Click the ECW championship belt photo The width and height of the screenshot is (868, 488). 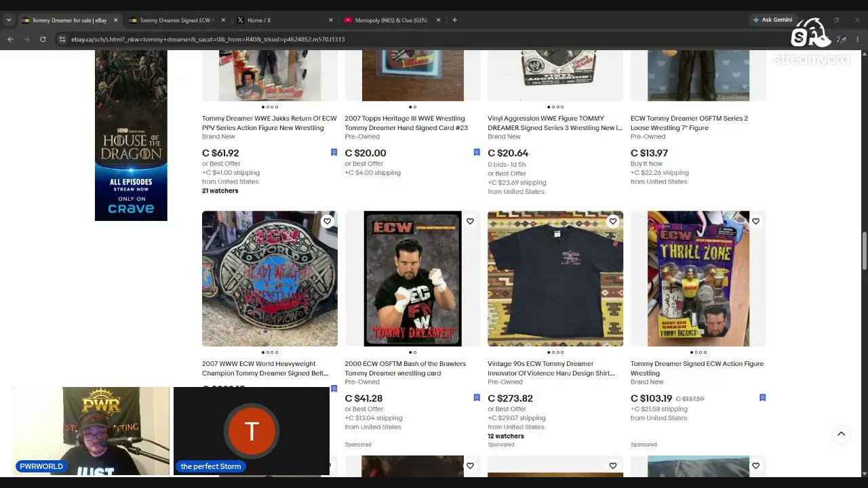pos(270,279)
